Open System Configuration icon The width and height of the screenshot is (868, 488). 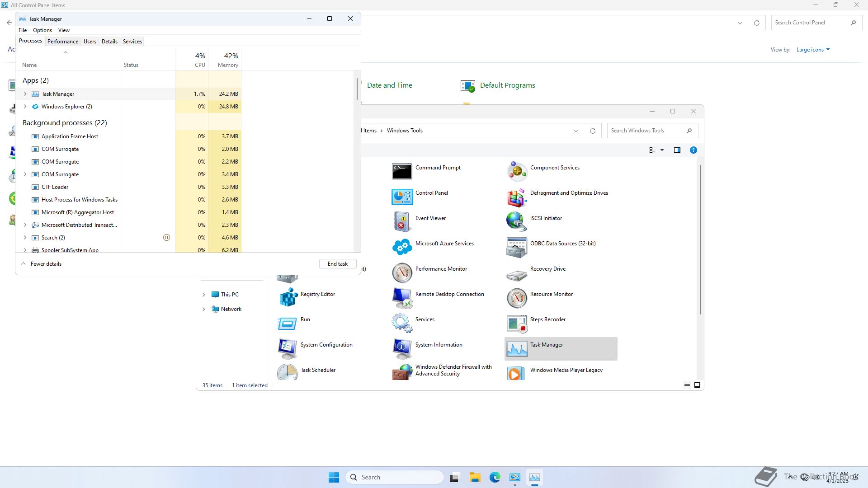tap(287, 349)
